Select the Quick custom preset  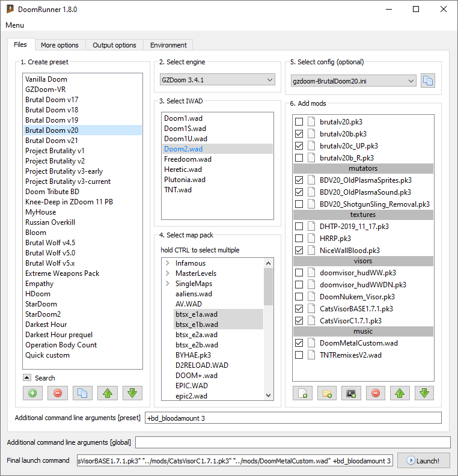click(x=82, y=355)
